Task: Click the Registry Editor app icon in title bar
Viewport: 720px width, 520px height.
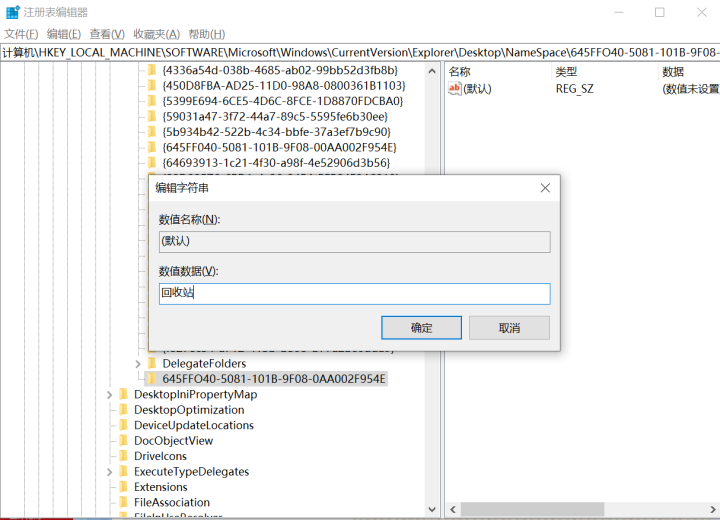Action: tap(12, 12)
